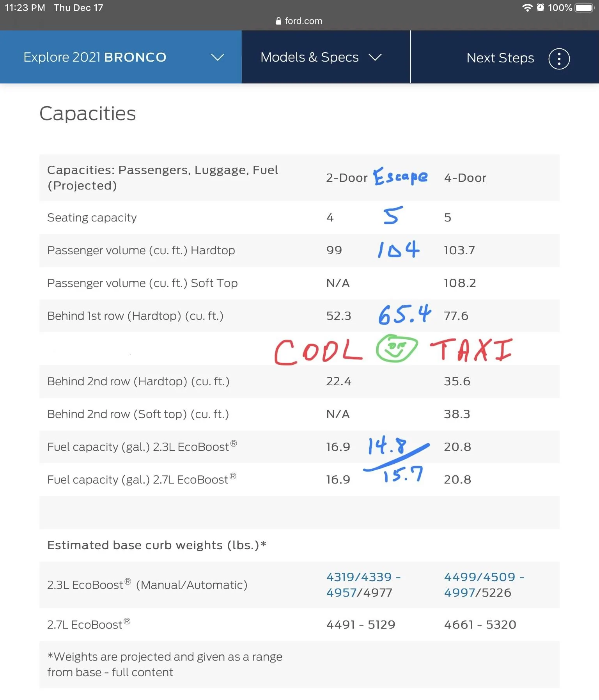
Task: Open the 4997 4-Door weight link
Action: (459, 592)
